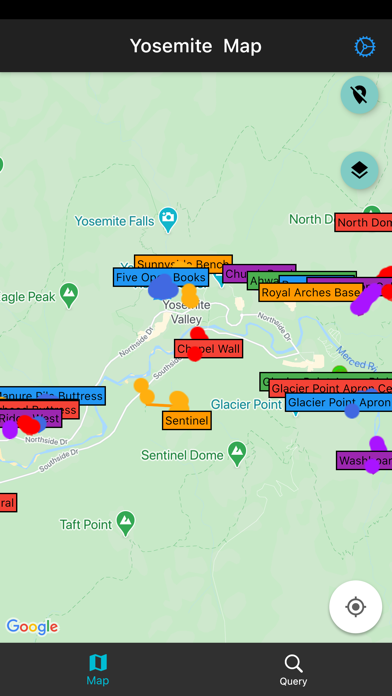Tap the Glacier Point teal text label
The image size is (392, 696).
[x=246, y=404]
